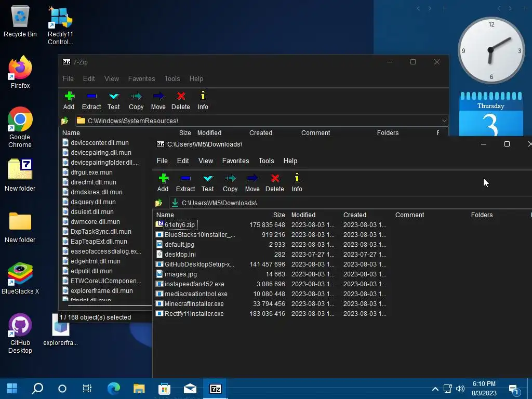The image size is (532, 399).
Task: Sort by Size column in Downloads window
Action: (x=279, y=215)
